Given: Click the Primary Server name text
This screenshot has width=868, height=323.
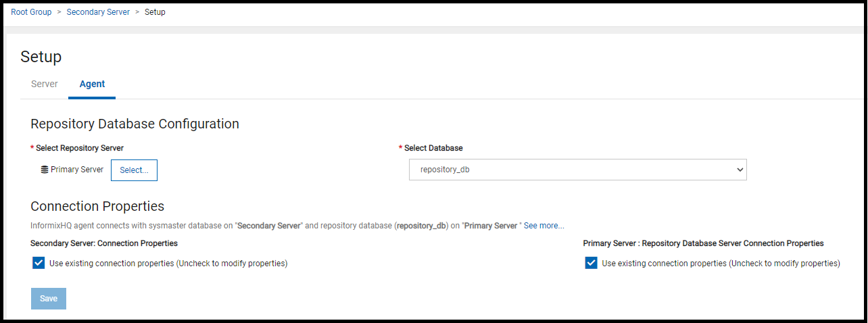Looking at the screenshot, I should [77, 170].
